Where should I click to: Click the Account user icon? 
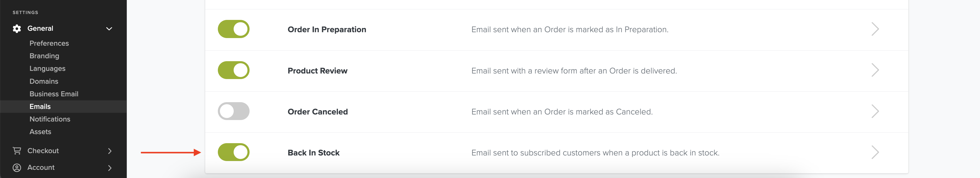point(17,167)
